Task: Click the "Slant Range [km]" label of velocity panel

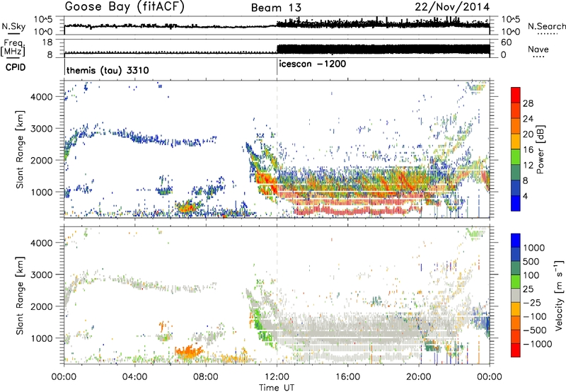Action: [20, 295]
